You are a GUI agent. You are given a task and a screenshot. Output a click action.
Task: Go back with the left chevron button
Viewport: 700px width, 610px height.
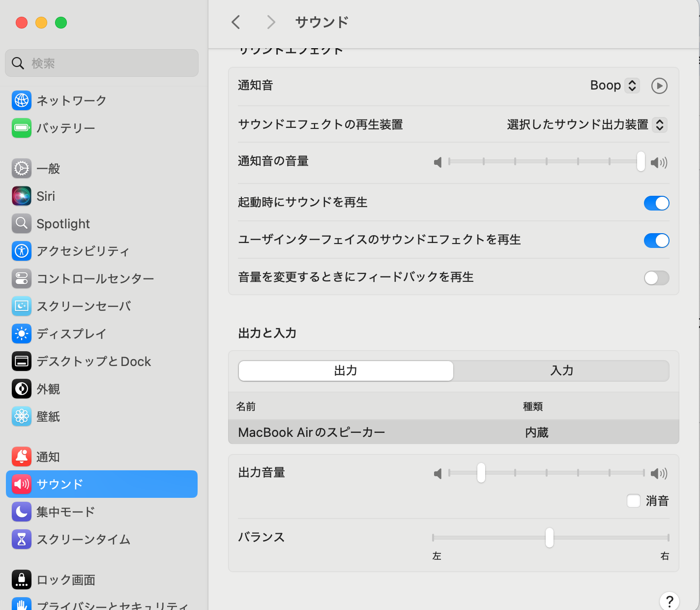[236, 22]
